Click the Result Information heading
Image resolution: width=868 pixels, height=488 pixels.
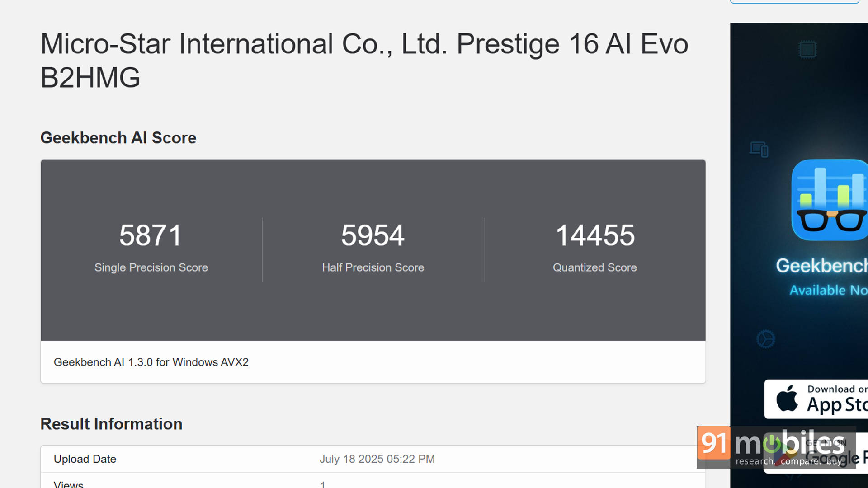pyautogui.click(x=111, y=424)
